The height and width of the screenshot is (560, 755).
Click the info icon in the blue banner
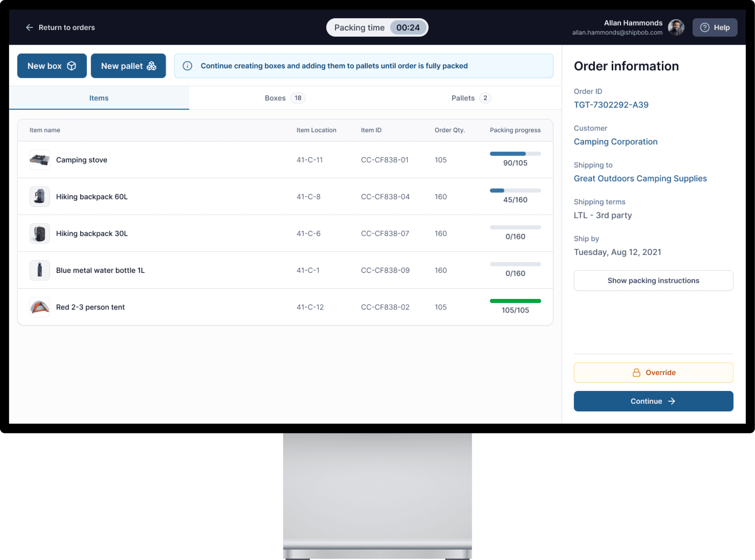pos(187,66)
